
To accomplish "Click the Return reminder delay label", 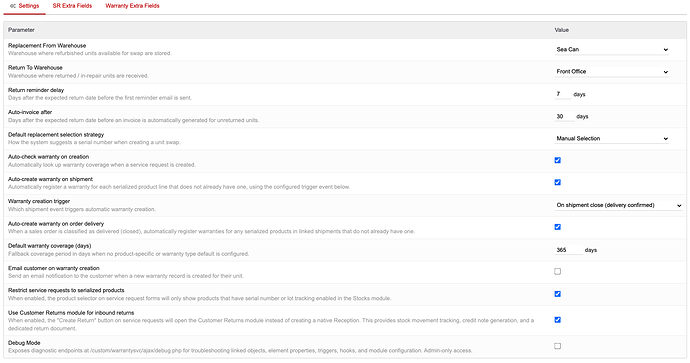I will tap(36, 90).
